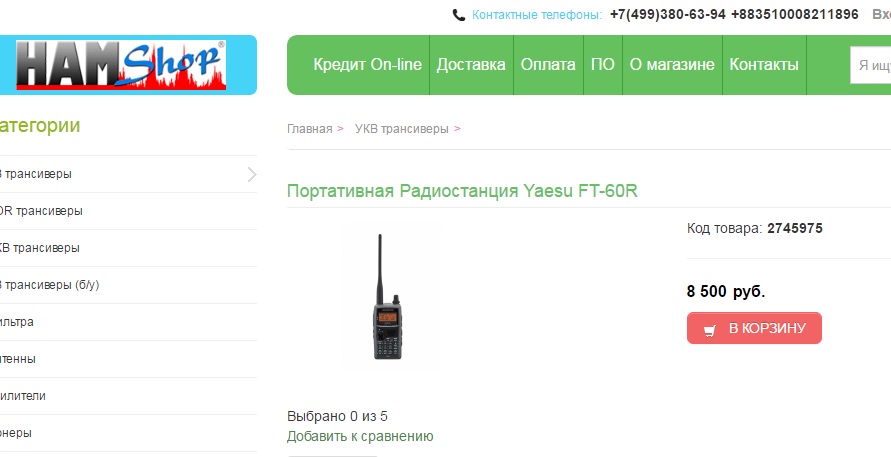
Task: Expand the first transceivers category chevron
Action: [x=252, y=174]
